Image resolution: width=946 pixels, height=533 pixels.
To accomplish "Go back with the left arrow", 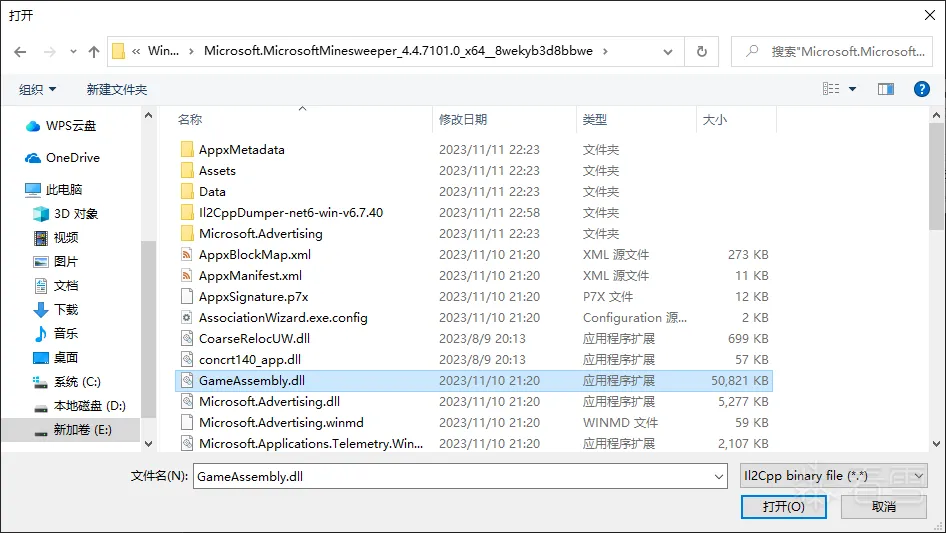I will click(20, 52).
